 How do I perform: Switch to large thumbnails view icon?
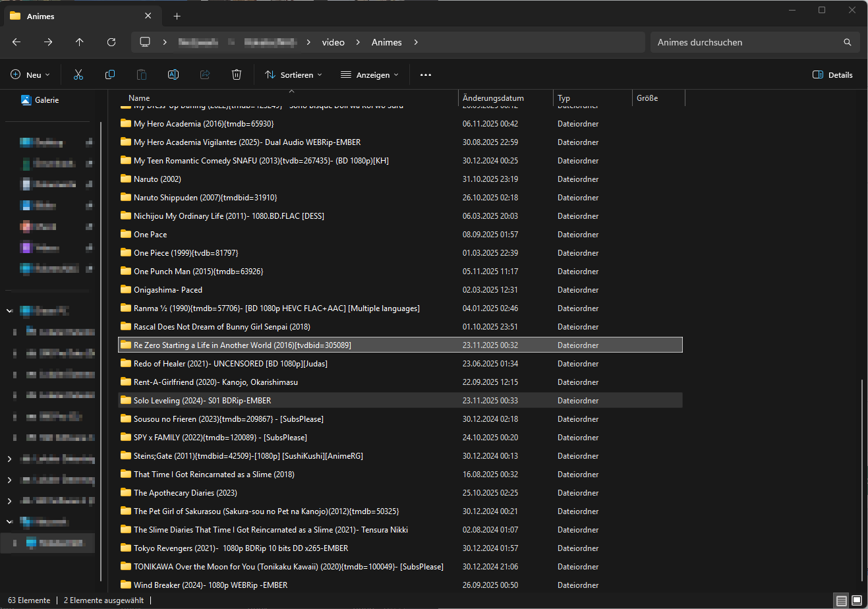click(856, 600)
